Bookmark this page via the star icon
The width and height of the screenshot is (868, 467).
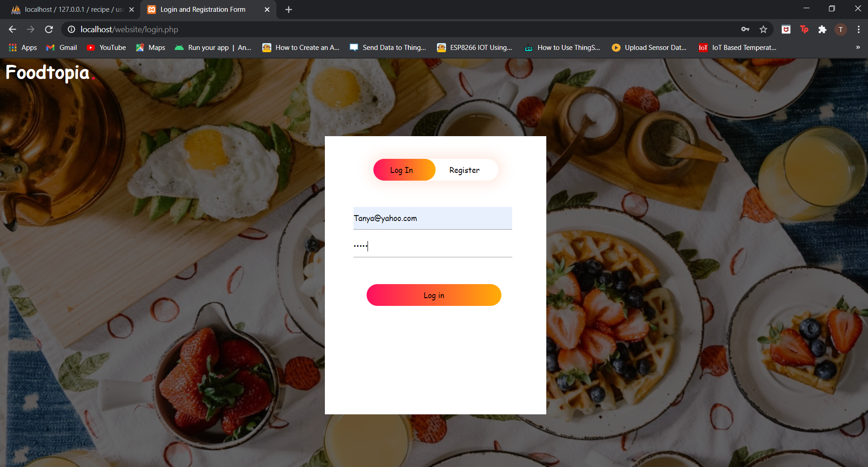click(x=764, y=29)
